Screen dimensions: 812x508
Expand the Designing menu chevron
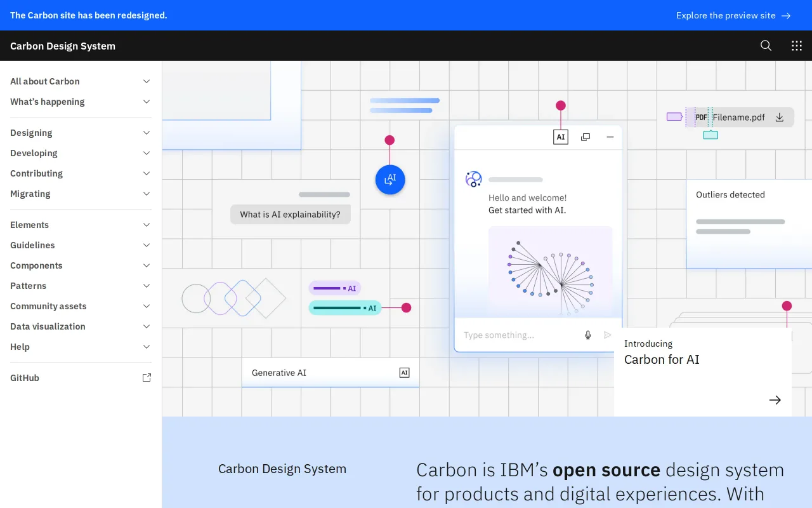(147, 133)
